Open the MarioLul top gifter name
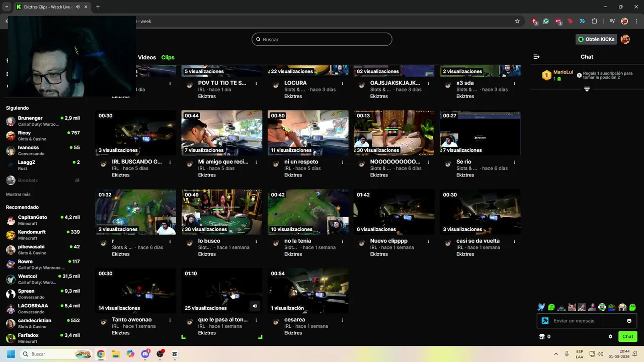 coord(563,72)
